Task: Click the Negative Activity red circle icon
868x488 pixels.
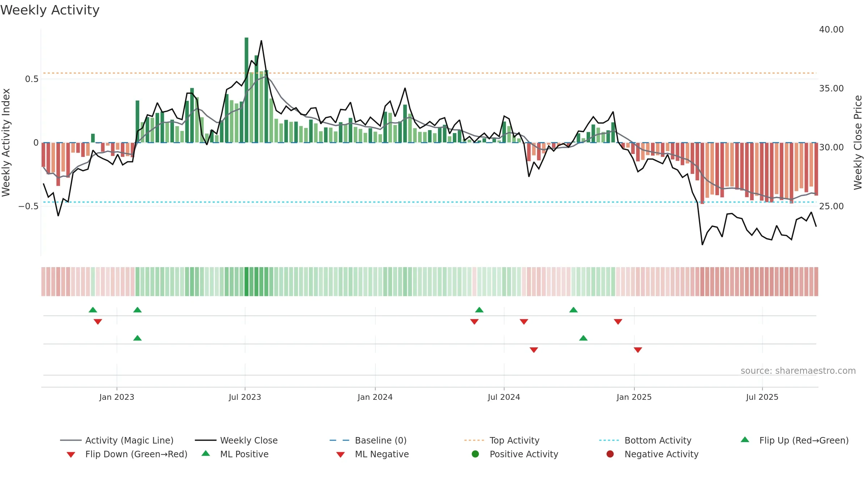Action: 610,454
